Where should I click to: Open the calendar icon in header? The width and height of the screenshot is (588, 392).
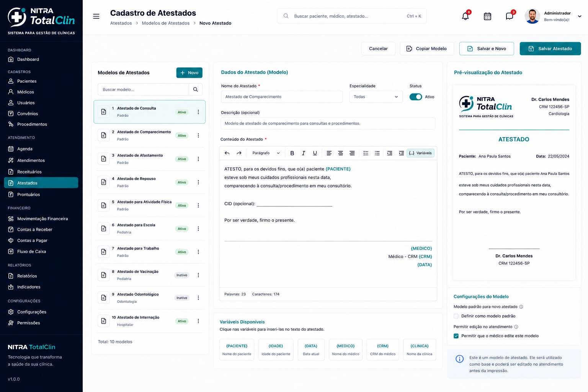487,16
